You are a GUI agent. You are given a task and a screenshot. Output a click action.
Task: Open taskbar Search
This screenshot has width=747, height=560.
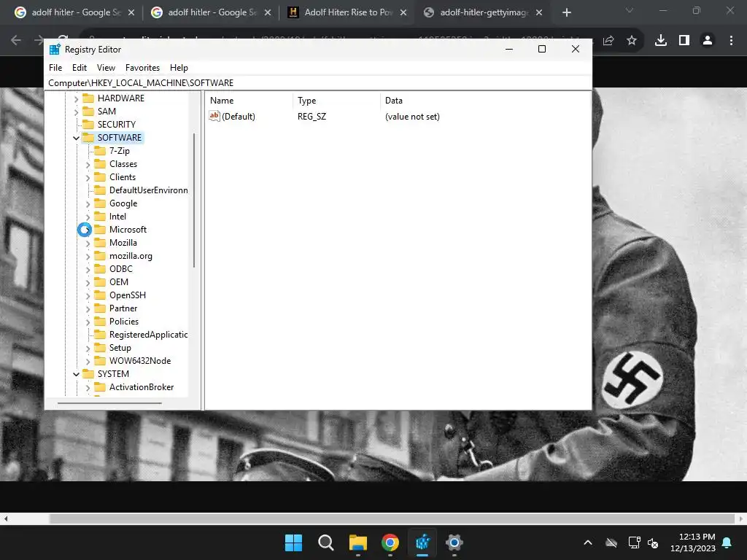click(326, 542)
